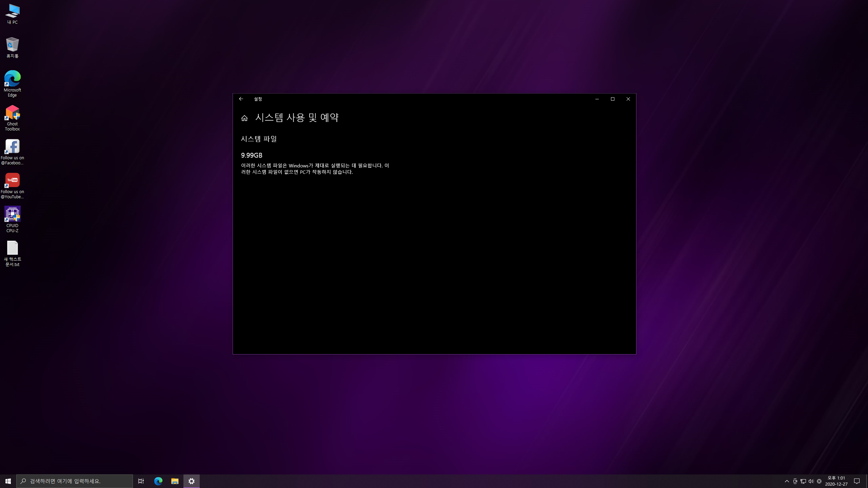Select the Follow us on Facebook shortcut
The image size is (868, 488).
pos(13,151)
